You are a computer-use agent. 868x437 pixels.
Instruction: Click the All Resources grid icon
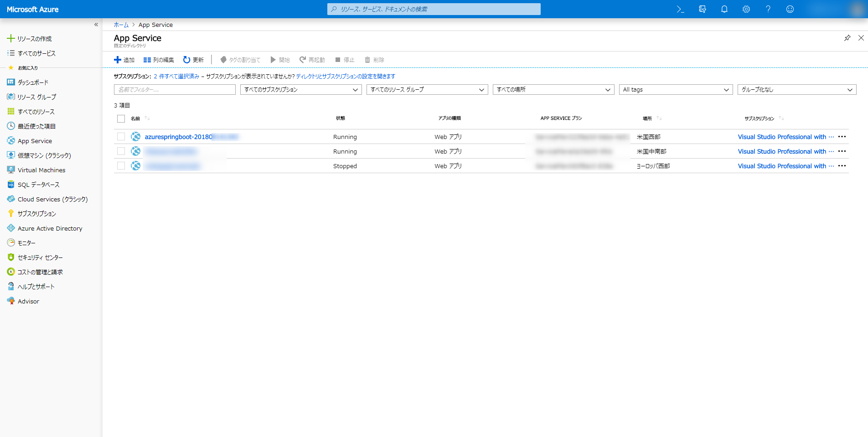tap(11, 111)
